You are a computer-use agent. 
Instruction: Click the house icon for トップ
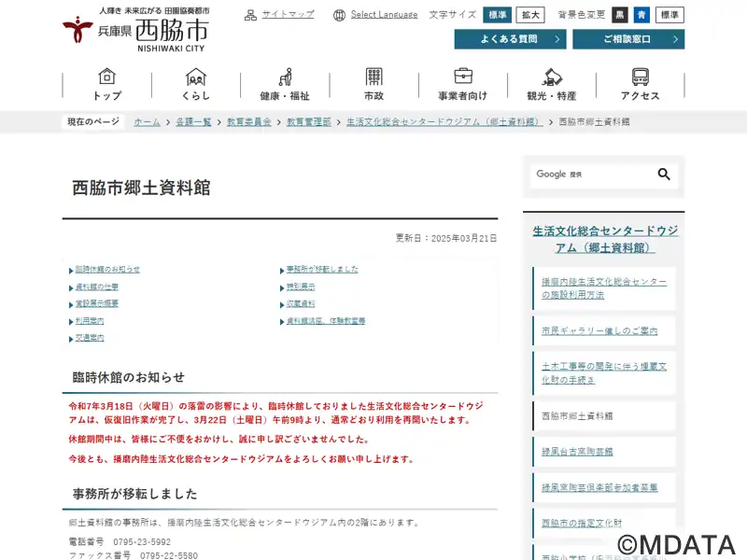[107, 77]
